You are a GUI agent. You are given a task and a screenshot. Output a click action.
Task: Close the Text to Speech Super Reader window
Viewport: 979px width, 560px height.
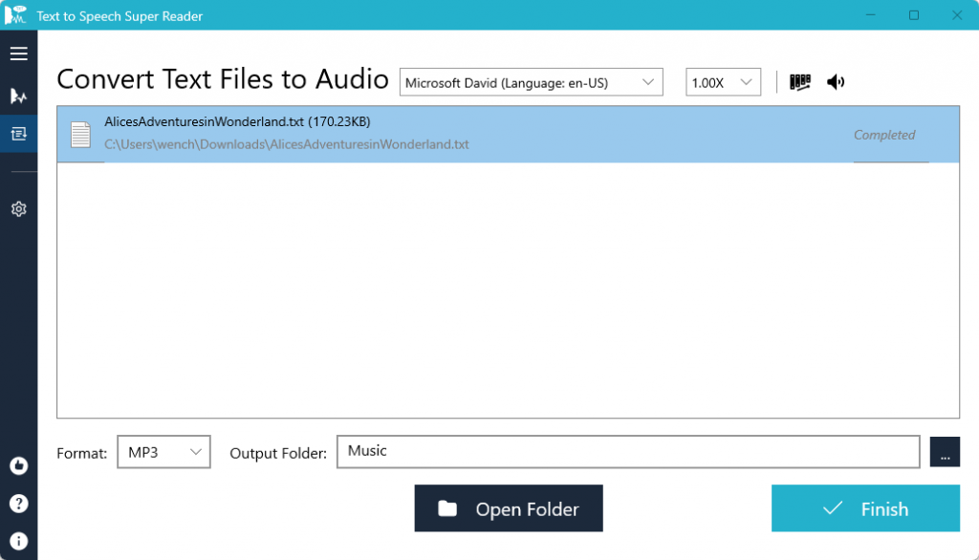(x=956, y=15)
